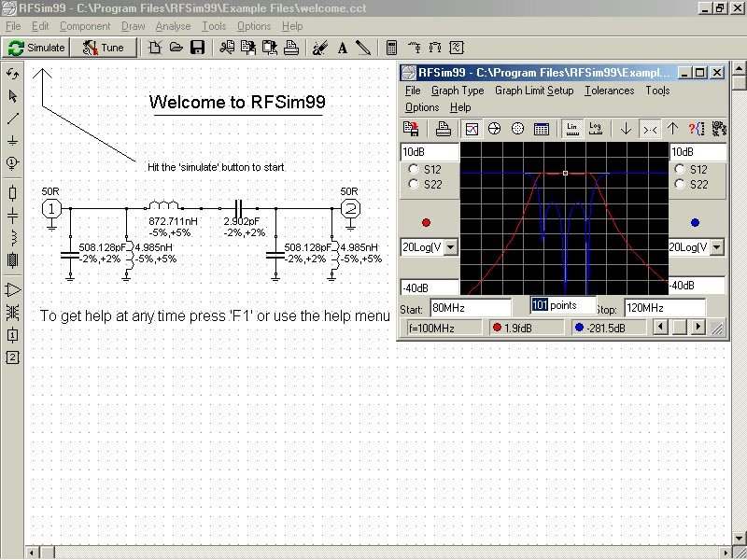Viewport: 747px width, 560px height.
Task: Paste from clipboard in main toolbar
Action: coord(270,48)
